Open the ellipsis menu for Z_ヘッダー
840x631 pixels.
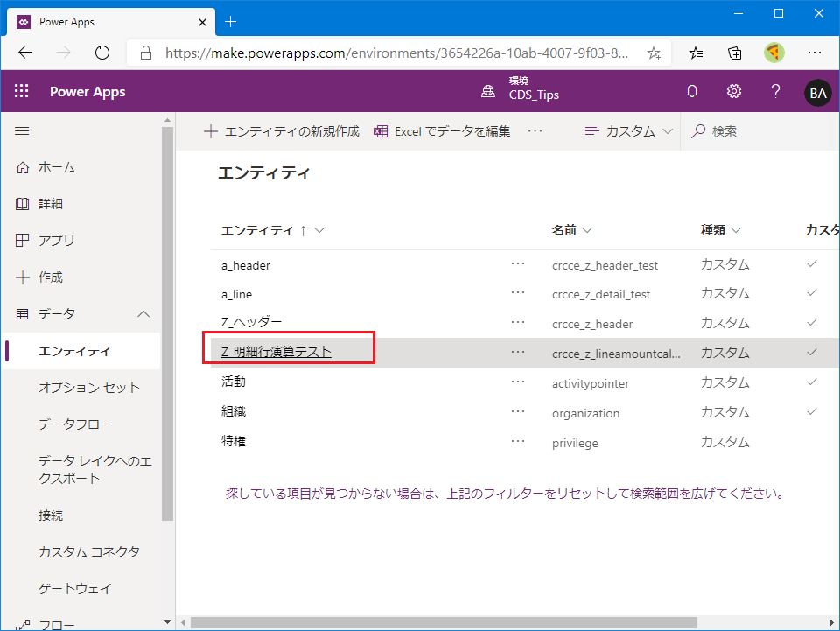pyautogui.click(x=517, y=323)
